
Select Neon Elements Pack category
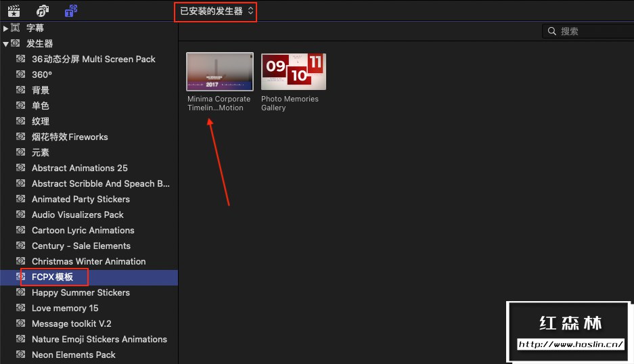[74, 355]
